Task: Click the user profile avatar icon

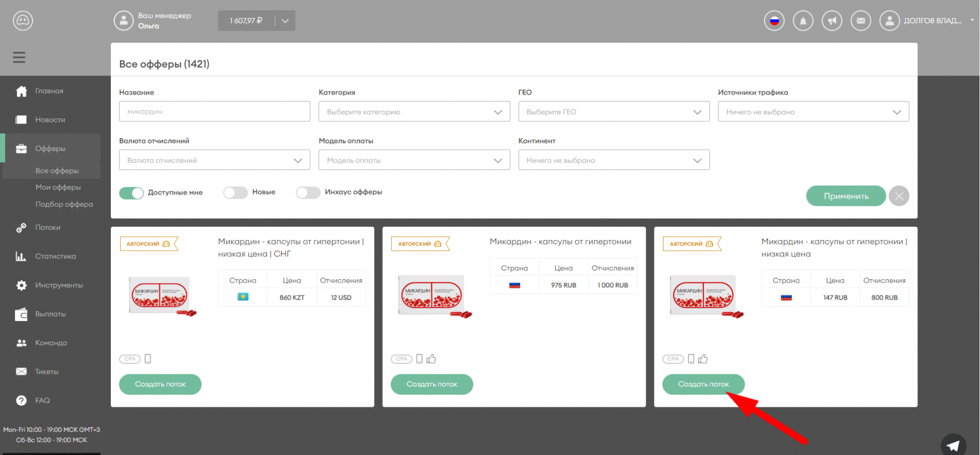Action: (x=889, y=21)
